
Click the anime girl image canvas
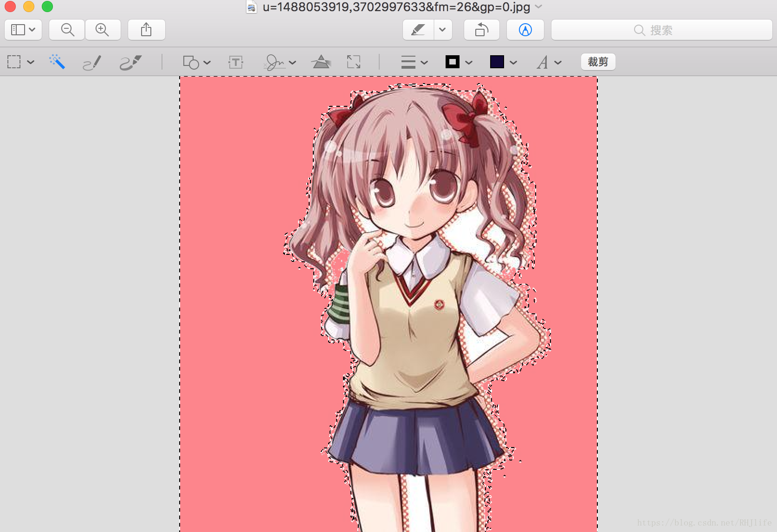(388, 304)
